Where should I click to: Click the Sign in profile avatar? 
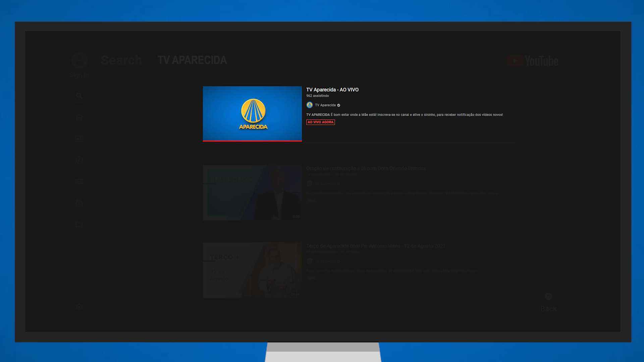[x=79, y=61]
